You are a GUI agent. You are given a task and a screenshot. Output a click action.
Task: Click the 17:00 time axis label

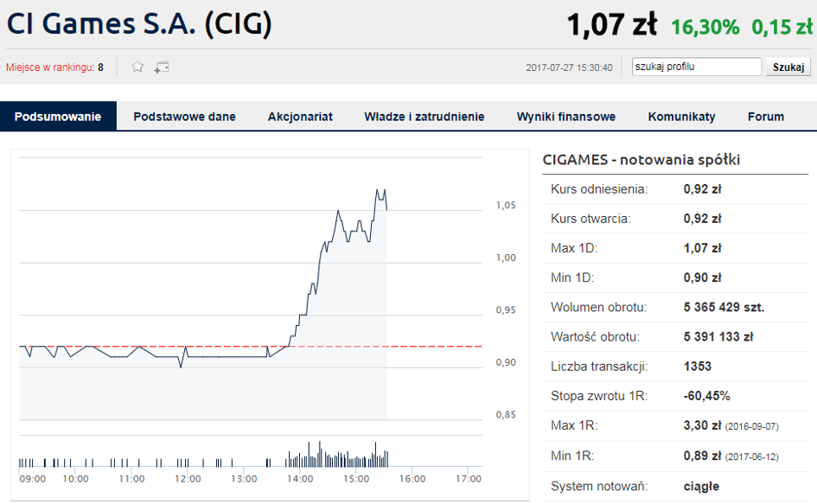coord(469,479)
